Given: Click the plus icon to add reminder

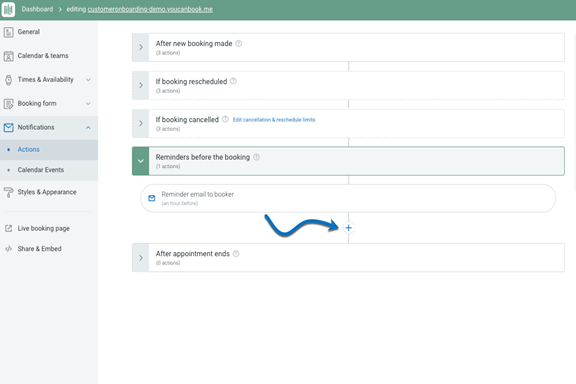Looking at the screenshot, I should pyautogui.click(x=348, y=228).
